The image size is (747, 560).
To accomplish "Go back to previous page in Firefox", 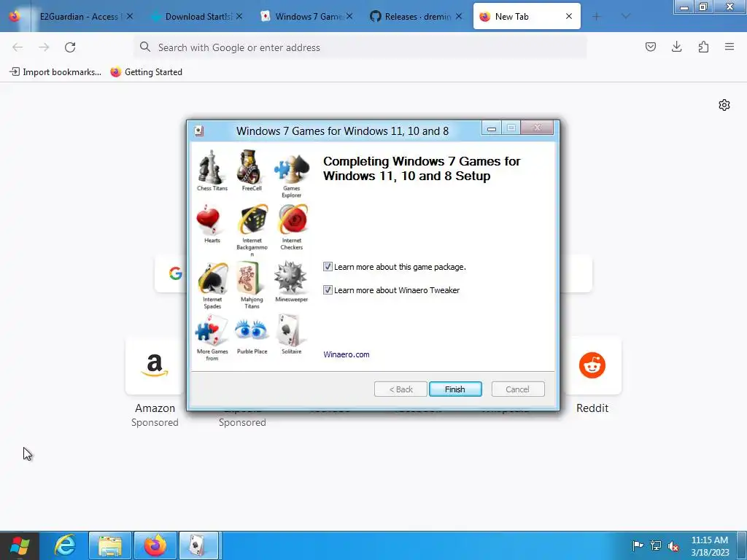I will (18, 47).
